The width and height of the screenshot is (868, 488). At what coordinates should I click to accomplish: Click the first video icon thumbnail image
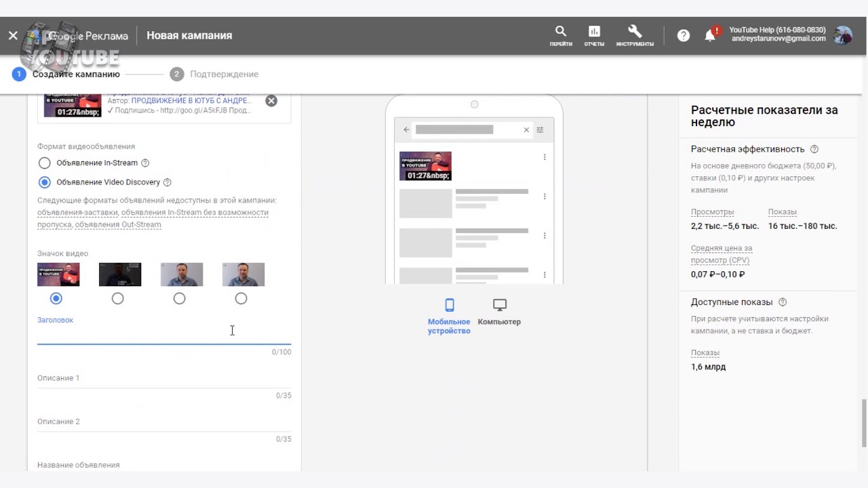(x=58, y=274)
